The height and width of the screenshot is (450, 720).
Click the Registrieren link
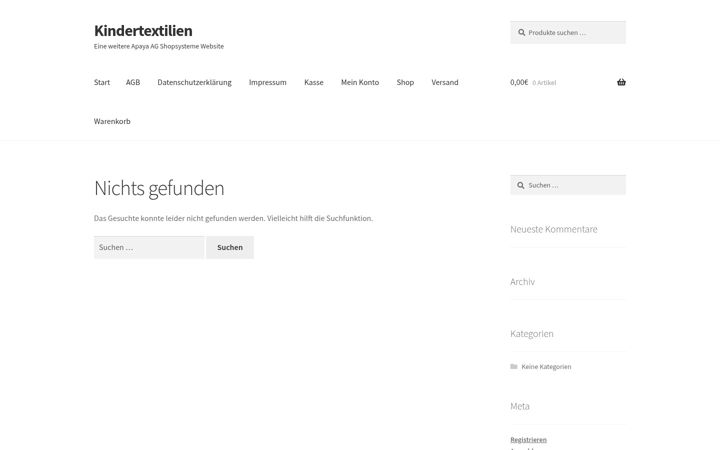click(x=529, y=439)
